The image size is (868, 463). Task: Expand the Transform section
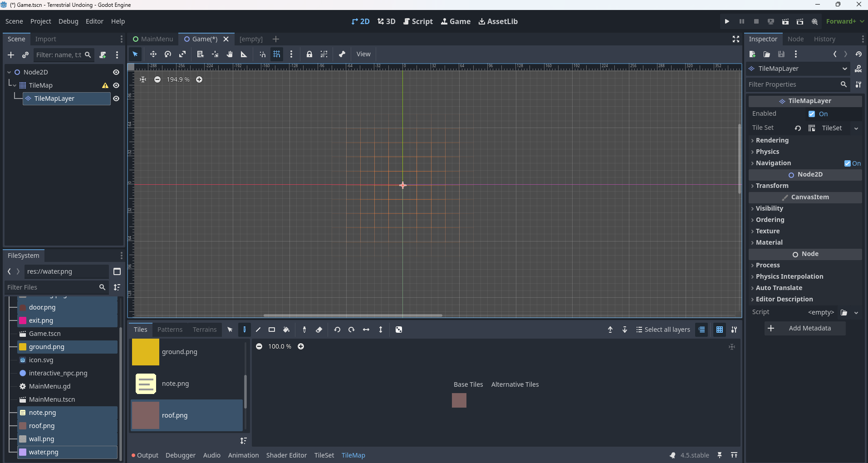(772, 186)
